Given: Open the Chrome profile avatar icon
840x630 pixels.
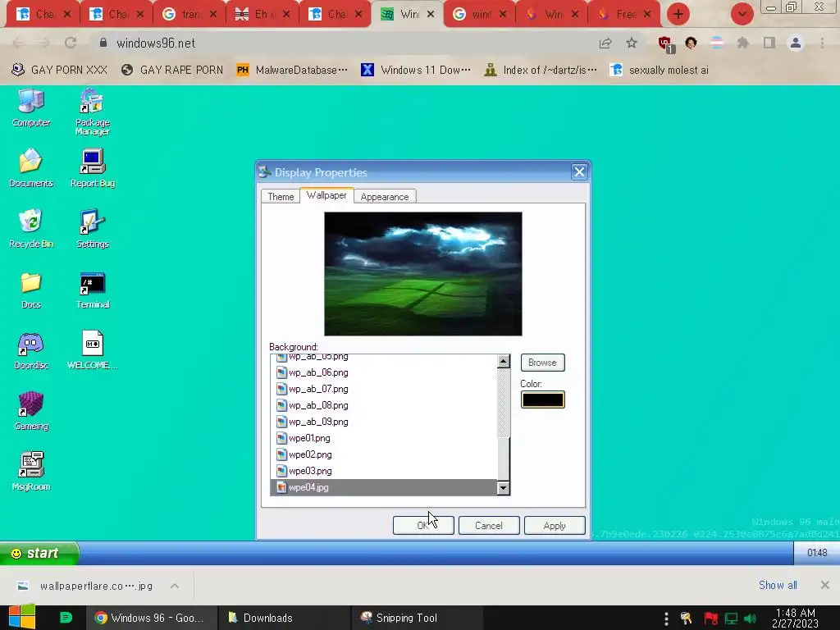Looking at the screenshot, I should click(x=796, y=43).
